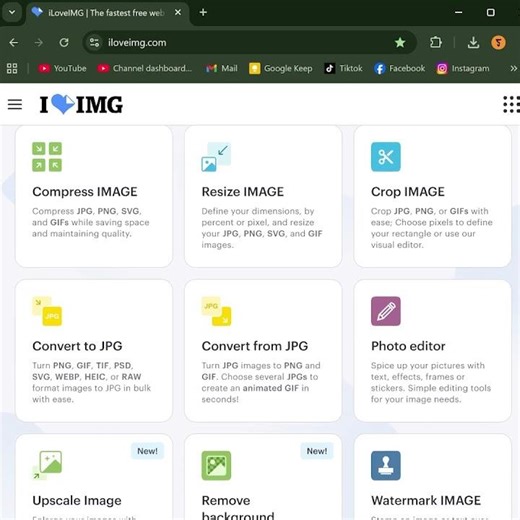Click the Upscale Image icon
This screenshot has height=520, width=520.
[x=47, y=465]
